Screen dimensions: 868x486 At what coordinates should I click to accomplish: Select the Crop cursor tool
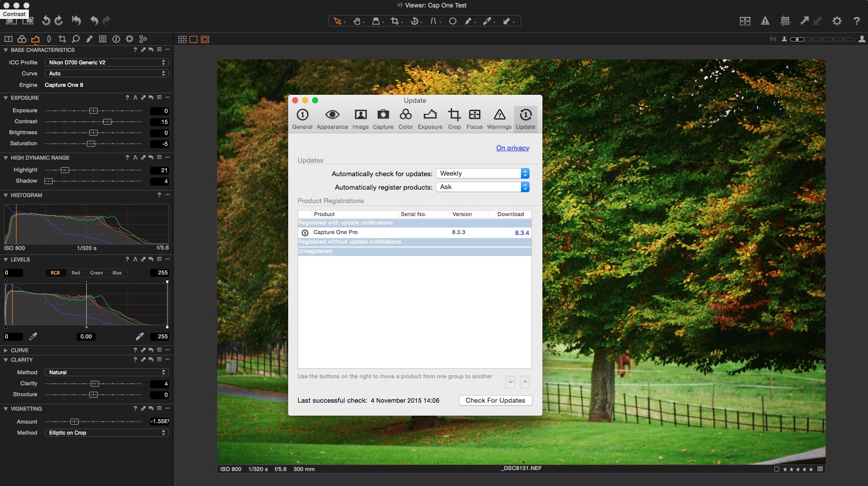[x=395, y=21]
